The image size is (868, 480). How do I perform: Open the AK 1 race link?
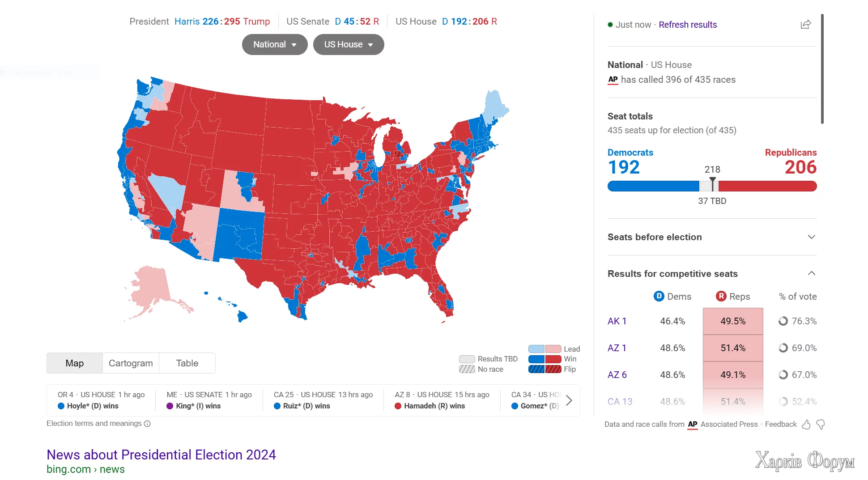pos(617,321)
